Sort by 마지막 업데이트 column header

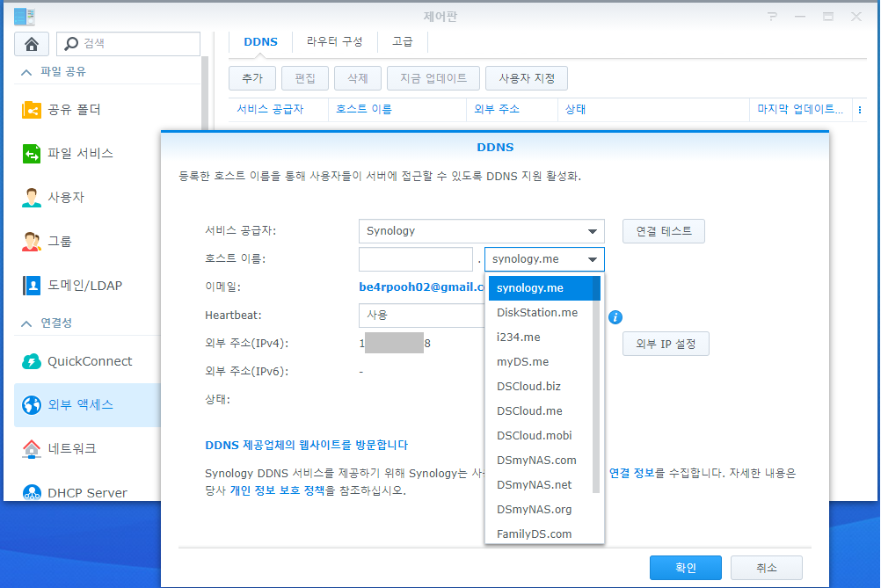(800, 110)
